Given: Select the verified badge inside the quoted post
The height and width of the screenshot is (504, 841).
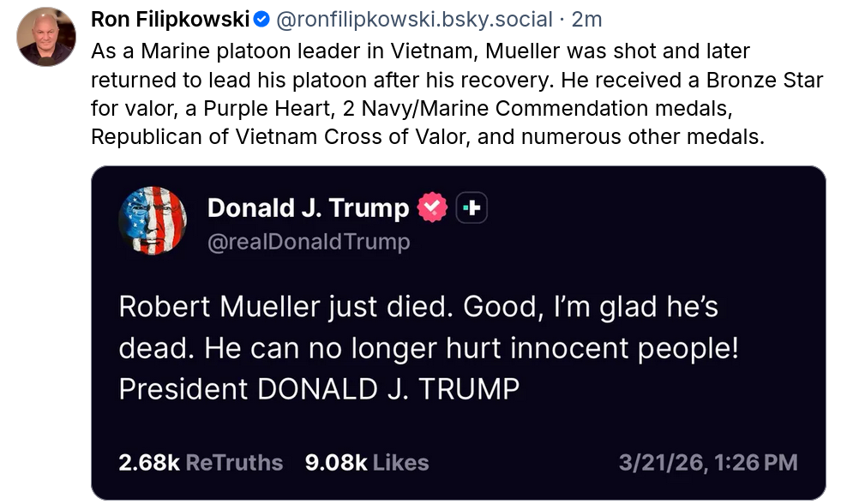Looking at the screenshot, I should [431, 207].
